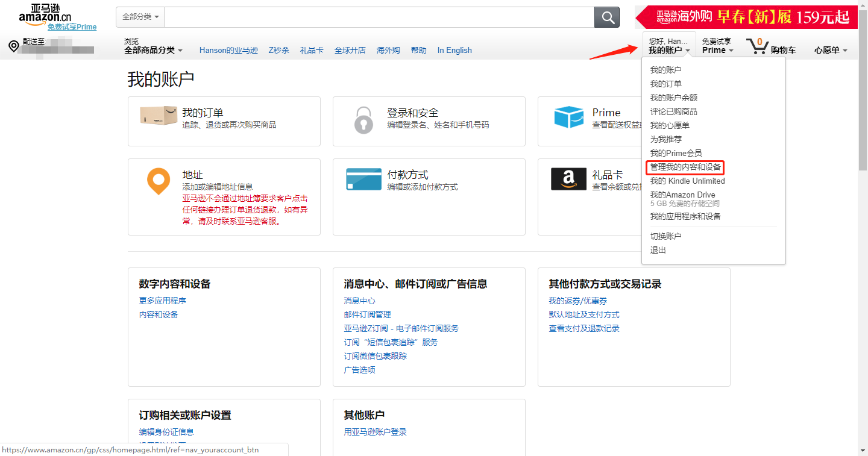This screenshot has width=868, height=456.
Task: Open the 邮件订阅管理 link
Action: [x=368, y=314]
